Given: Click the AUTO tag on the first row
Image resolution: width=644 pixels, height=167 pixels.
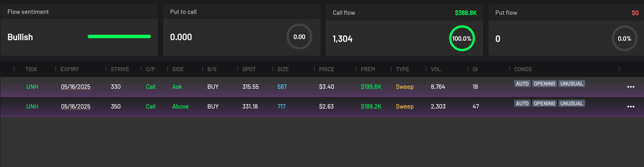Looking at the screenshot, I should (523, 83).
